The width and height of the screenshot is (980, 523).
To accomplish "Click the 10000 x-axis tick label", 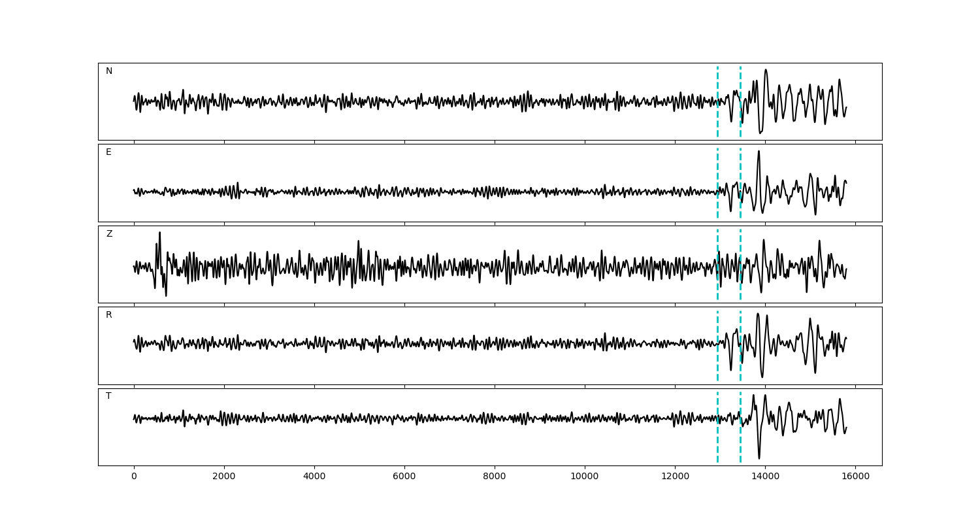I will pos(585,477).
